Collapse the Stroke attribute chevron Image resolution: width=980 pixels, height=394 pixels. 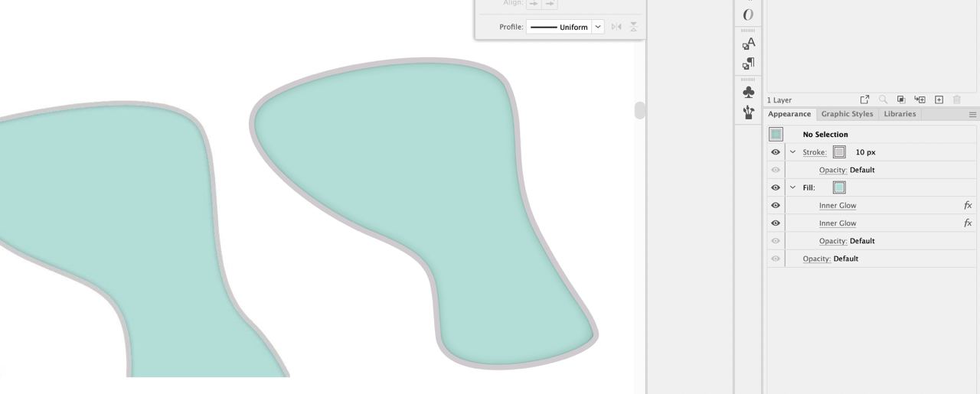tap(792, 152)
